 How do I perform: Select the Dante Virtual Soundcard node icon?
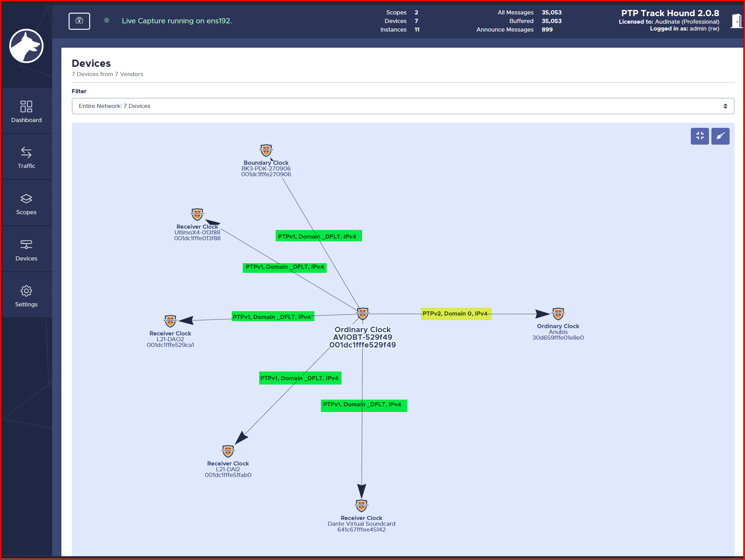coord(361,506)
